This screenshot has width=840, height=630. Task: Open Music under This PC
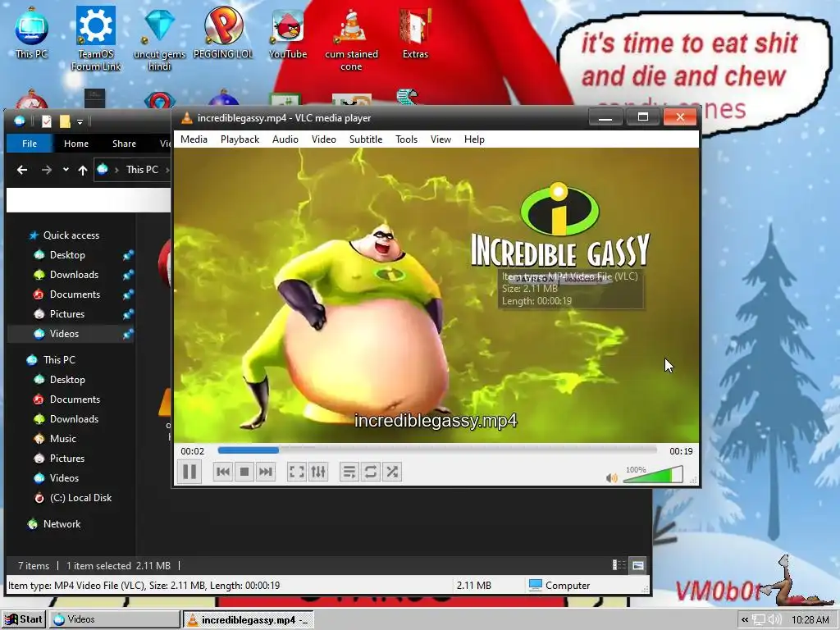point(62,439)
